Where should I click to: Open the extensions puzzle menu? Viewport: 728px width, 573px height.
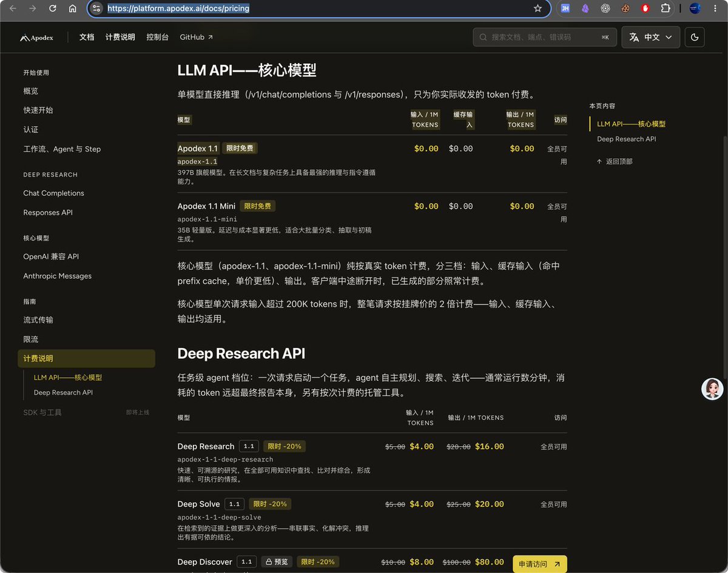coord(666,8)
